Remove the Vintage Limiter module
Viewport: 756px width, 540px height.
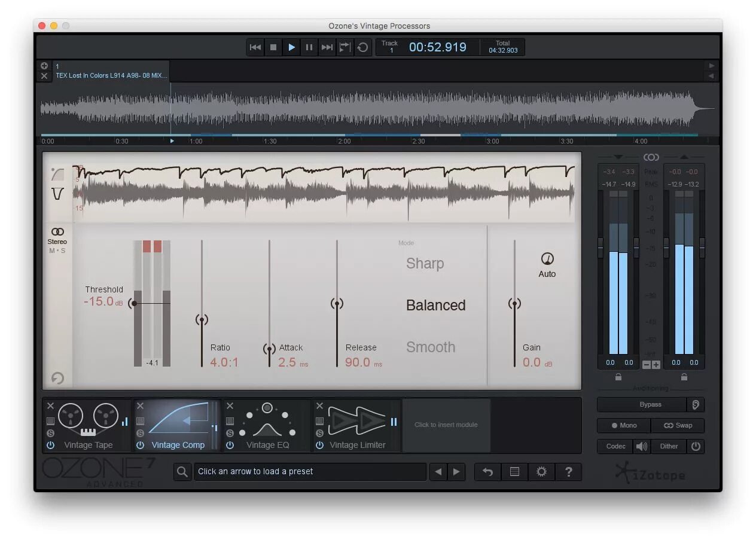(x=319, y=406)
